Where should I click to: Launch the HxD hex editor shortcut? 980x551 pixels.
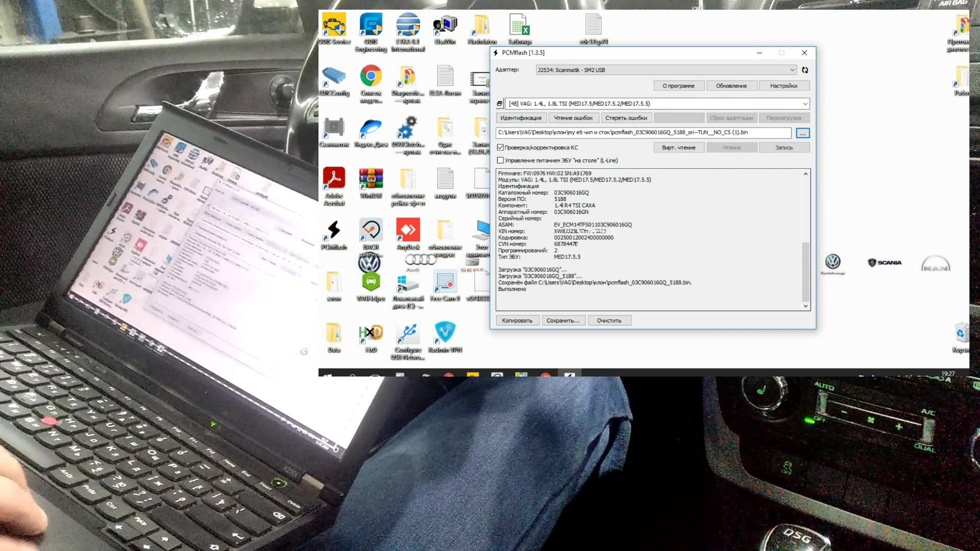tap(371, 337)
